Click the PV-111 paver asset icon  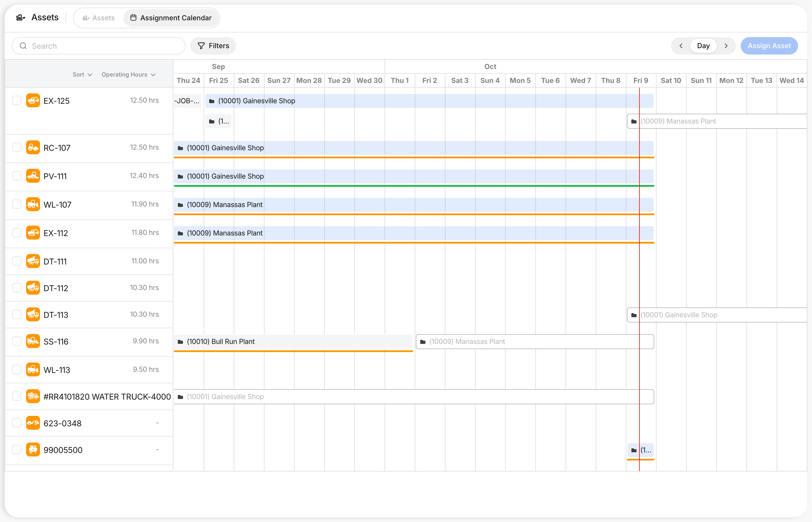tap(33, 176)
